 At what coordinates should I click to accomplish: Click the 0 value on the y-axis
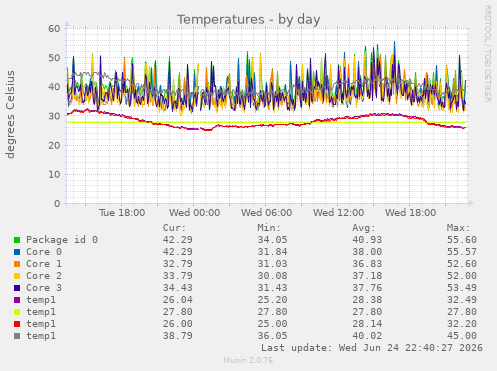tap(57, 204)
